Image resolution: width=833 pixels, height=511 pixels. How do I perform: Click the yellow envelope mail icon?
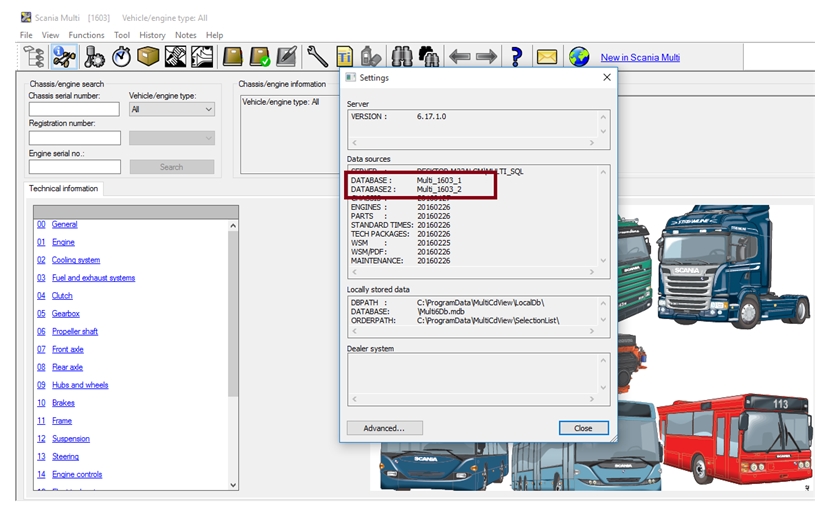pos(547,57)
